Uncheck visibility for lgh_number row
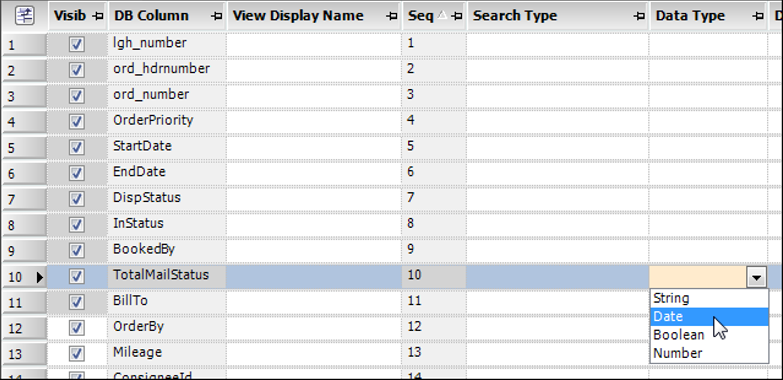The width and height of the screenshot is (783, 380). (76, 45)
